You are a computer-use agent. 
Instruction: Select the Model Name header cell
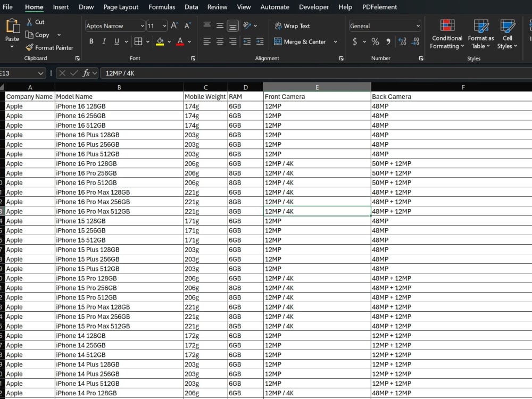(119, 97)
